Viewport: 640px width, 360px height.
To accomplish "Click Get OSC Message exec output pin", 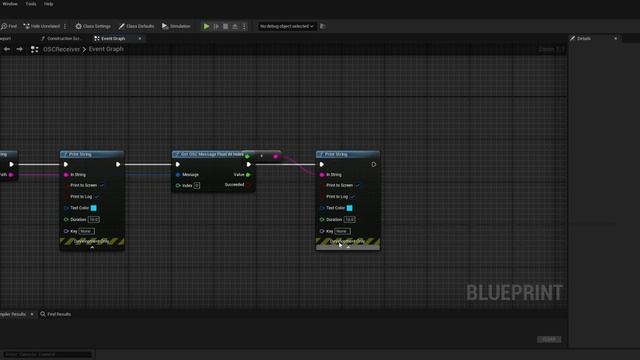I will coord(249,164).
